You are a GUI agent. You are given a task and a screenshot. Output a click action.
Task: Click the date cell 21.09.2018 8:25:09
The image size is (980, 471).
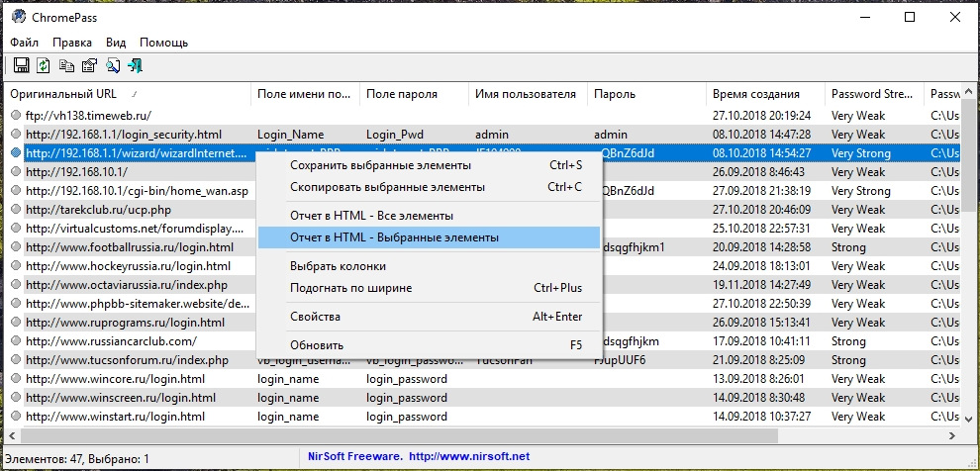[x=758, y=360]
